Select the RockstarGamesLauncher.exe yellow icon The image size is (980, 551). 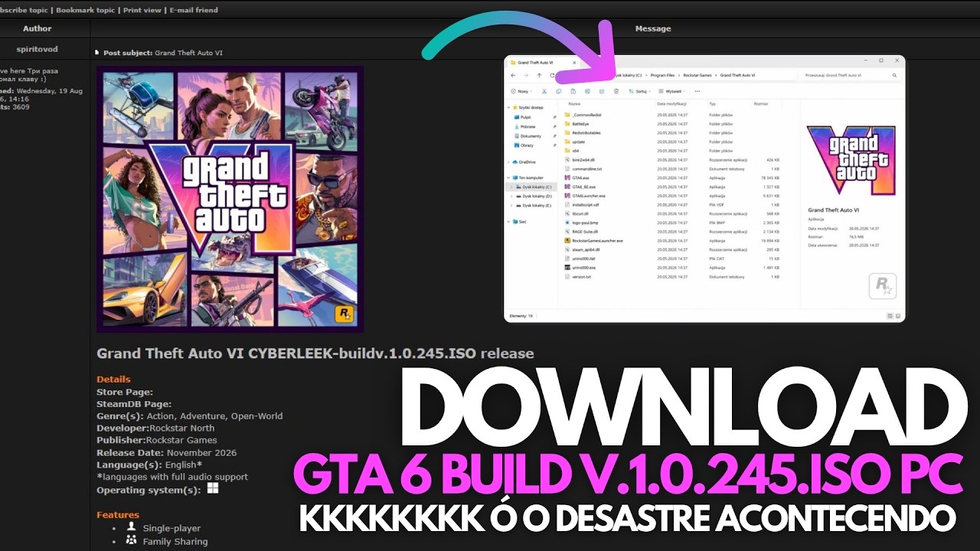coord(567,240)
